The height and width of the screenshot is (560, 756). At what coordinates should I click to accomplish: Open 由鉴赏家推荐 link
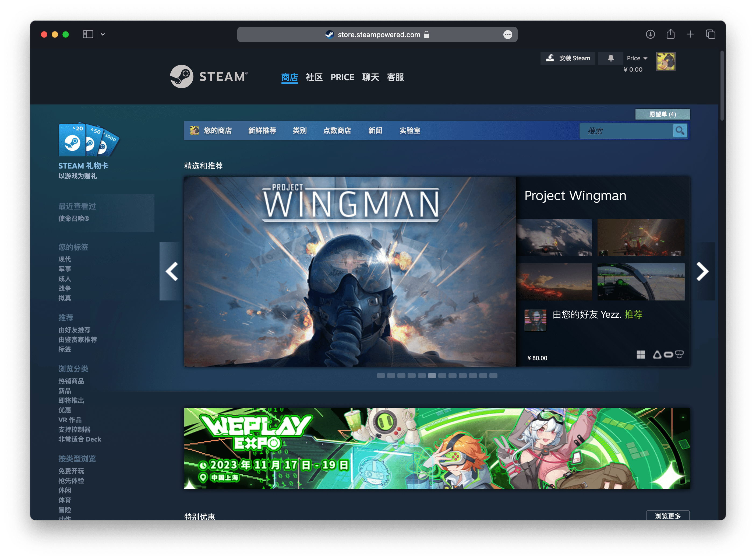[x=77, y=340]
